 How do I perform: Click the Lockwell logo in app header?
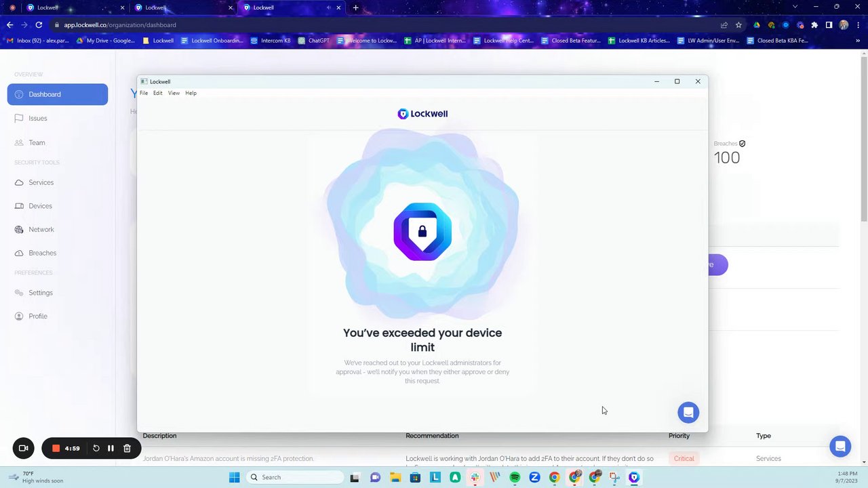422,114
